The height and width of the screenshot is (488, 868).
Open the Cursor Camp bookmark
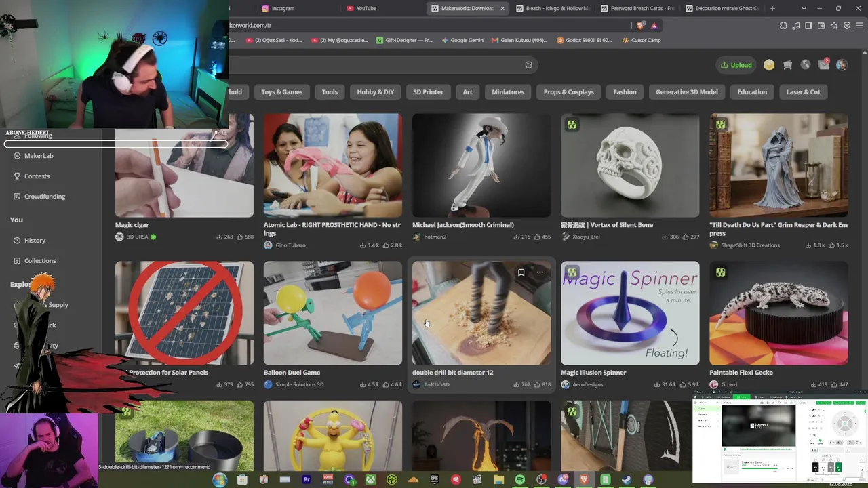point(641,40)
